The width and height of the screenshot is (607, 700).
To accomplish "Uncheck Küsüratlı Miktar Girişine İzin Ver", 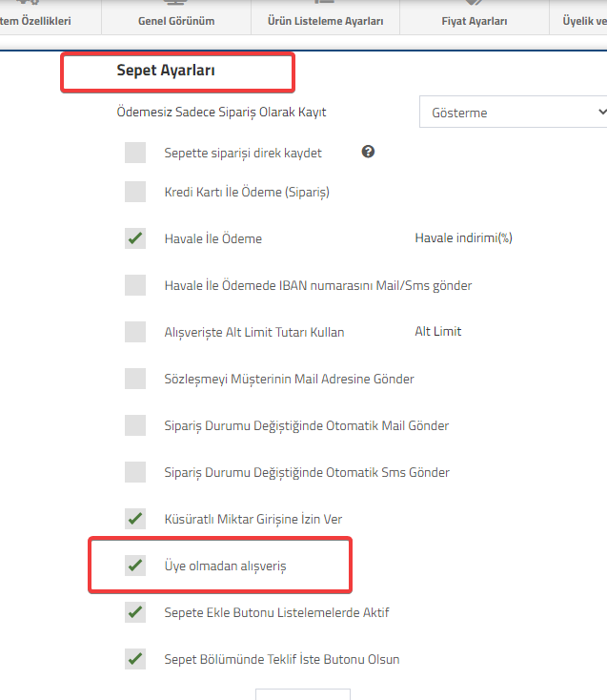I will (135, 519).
